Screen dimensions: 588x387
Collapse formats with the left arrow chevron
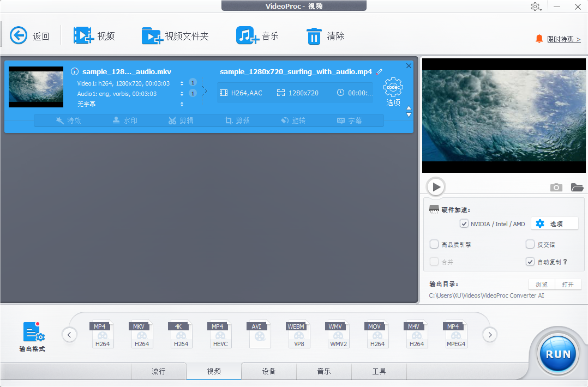(69, 334)
